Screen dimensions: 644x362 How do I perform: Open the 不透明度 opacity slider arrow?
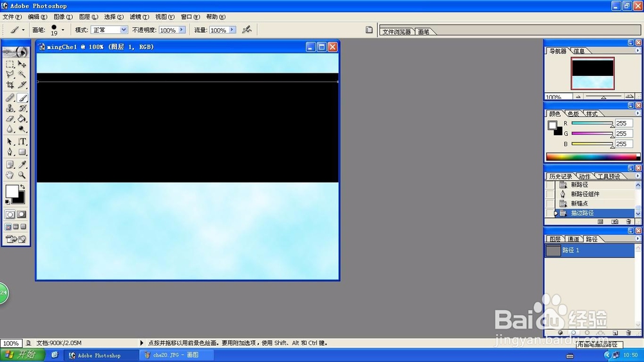point(182,30)
